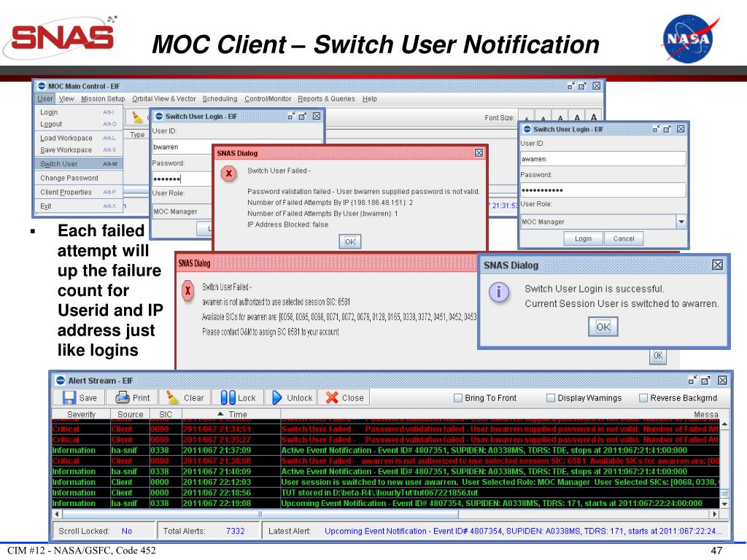The height and width of the screenshot is (560, 747).
Task: Close the Alert Stream window with title X
Action: (x=722, y=380)
